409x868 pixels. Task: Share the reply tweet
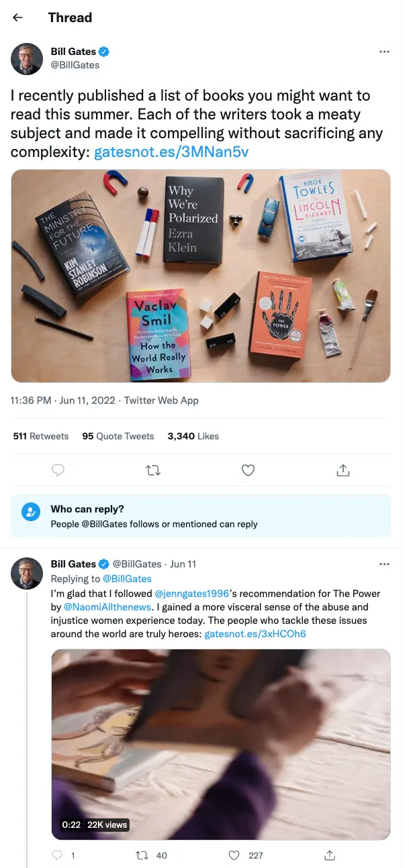[x=330, y=855]
